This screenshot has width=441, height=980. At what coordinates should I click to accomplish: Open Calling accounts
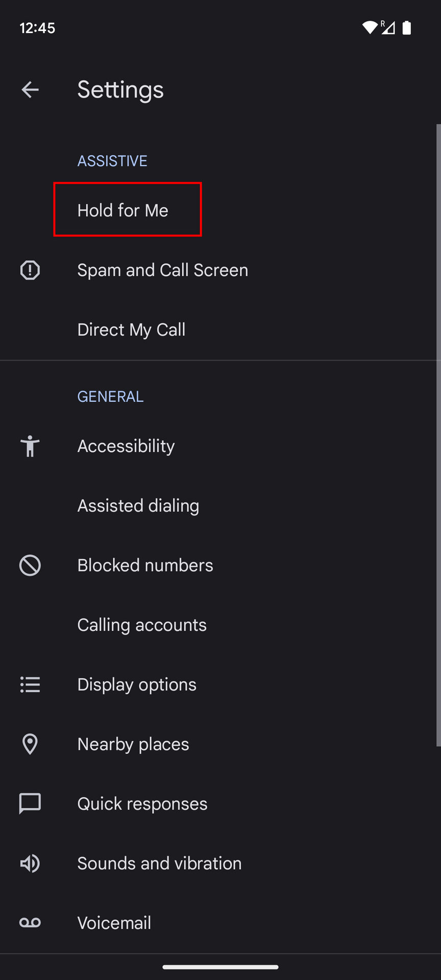pyautogui.click(x=142, y=625)
